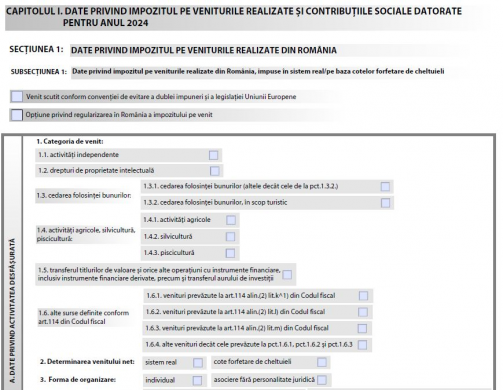503x390 pixels.
Task: Click '1.3. cedarea folosinței bunurilor:' group label
Action: [84, 196]
